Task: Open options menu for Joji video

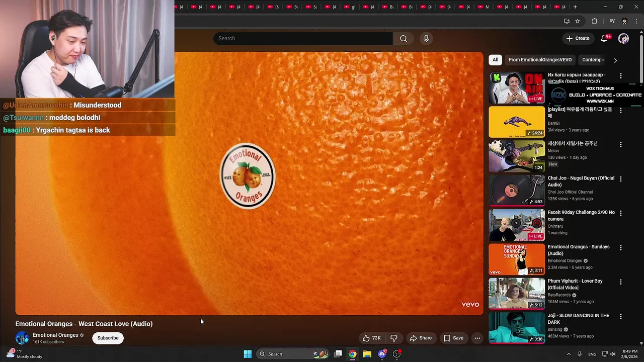Action: (620, 317)
